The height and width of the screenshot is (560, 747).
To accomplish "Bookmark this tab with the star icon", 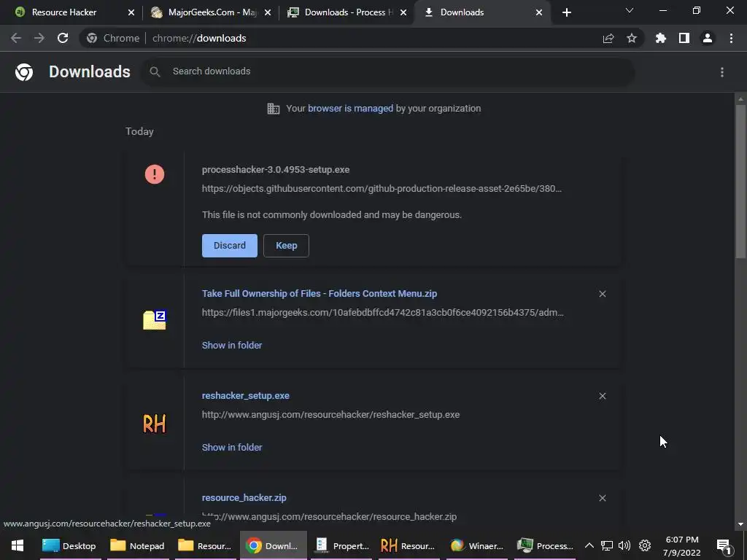I will (x=632, y=38).
